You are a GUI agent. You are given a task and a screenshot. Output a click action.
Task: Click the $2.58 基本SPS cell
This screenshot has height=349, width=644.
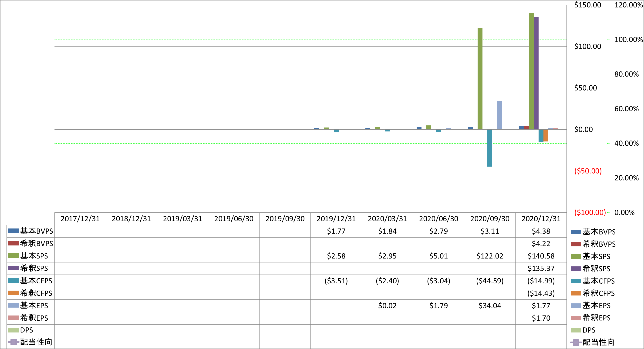coord(336,256)
